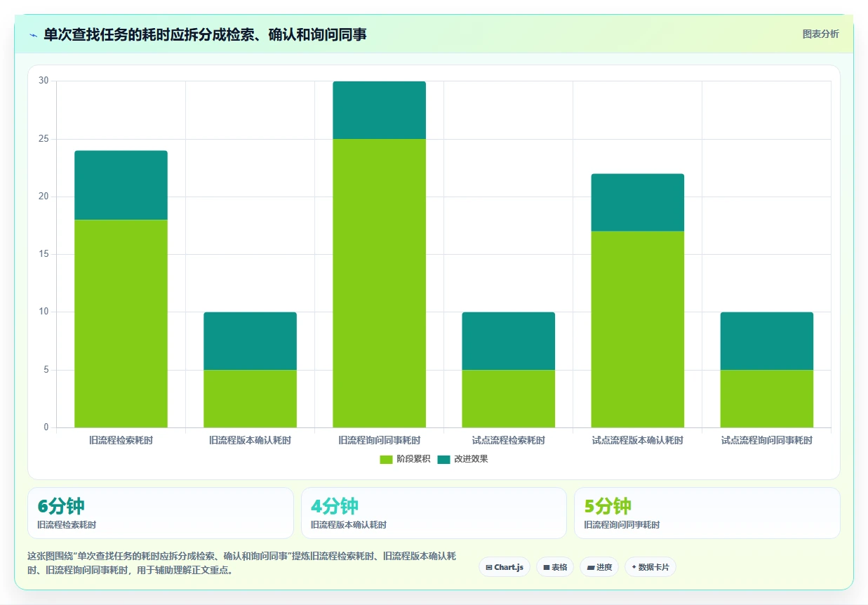Select the 数据卡片 tag chip

point(650,567)
